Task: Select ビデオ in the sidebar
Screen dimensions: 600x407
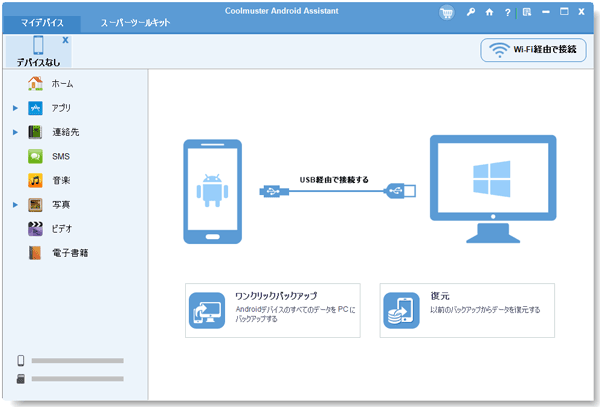Action: click(x=62, y=229)
